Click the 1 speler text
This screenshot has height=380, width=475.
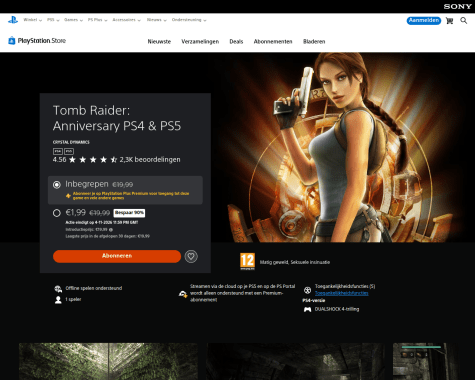click(73, 299)
